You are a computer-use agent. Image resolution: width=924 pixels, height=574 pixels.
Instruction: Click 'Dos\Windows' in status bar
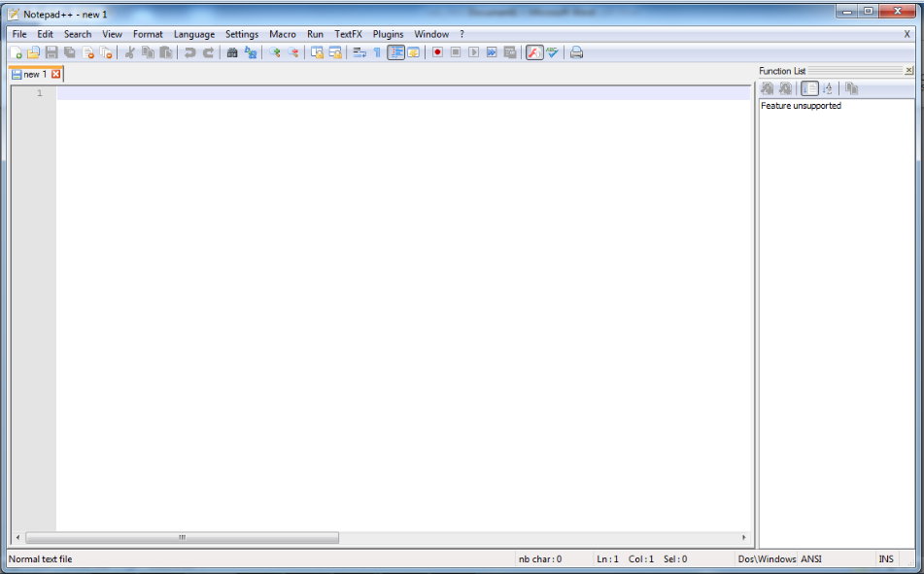[767, 559]
